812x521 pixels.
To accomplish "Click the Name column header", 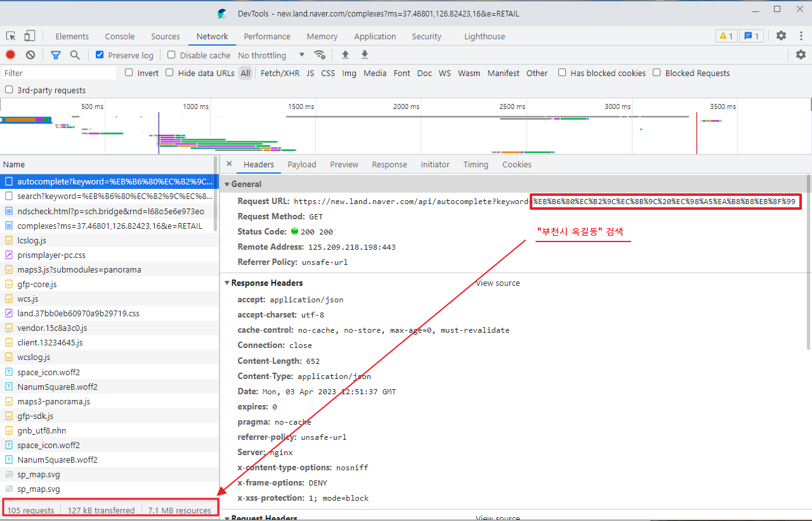I will 108,164.
